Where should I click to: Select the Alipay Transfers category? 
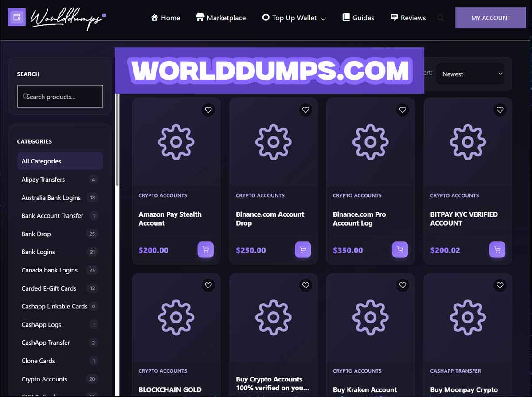pyautogui.click(x=60, y=179)
